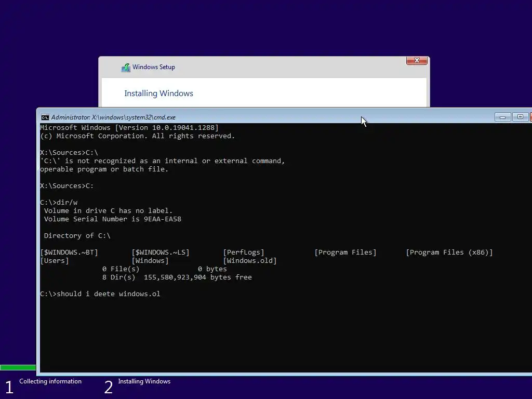
Task: Click the 'not recognized' error message line
Action: pyautogui.click(x=162, y=161)
